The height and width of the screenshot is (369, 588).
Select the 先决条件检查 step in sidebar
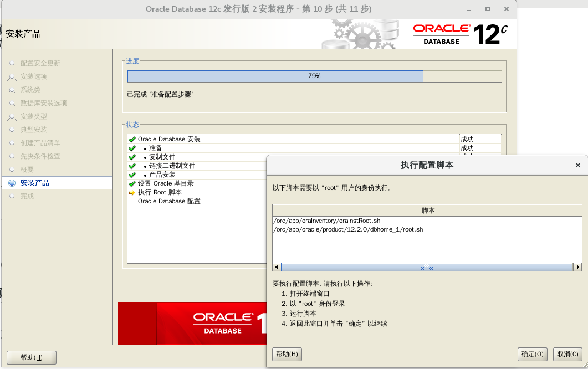[40, 156]
